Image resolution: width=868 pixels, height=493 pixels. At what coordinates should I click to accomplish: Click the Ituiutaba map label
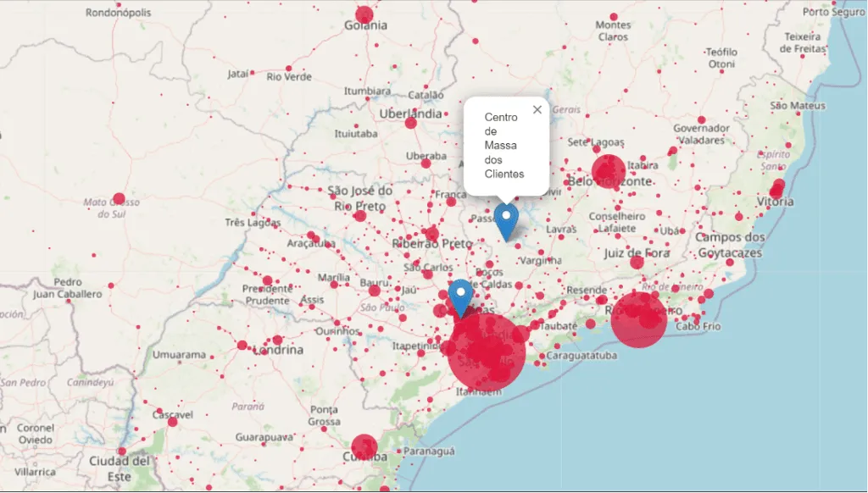(x=356, y=133)
